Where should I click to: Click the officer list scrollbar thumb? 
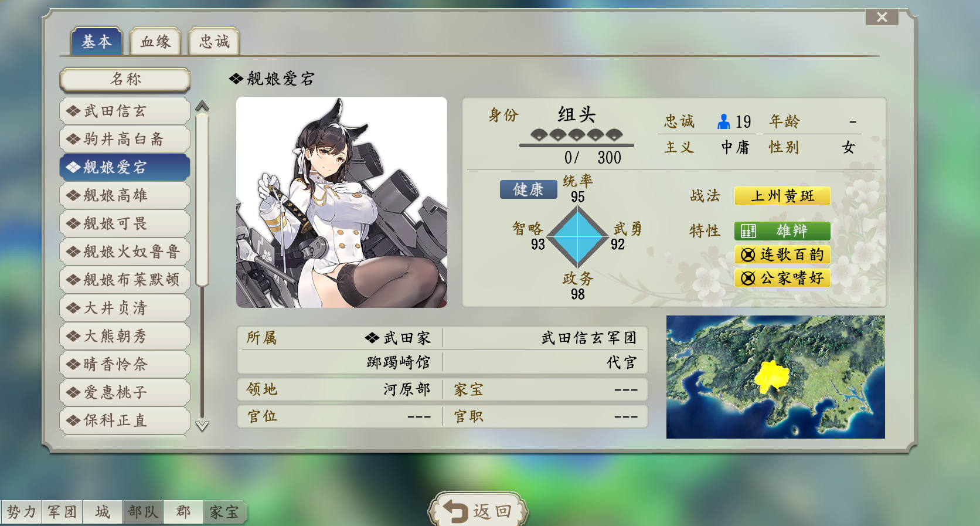202,200
